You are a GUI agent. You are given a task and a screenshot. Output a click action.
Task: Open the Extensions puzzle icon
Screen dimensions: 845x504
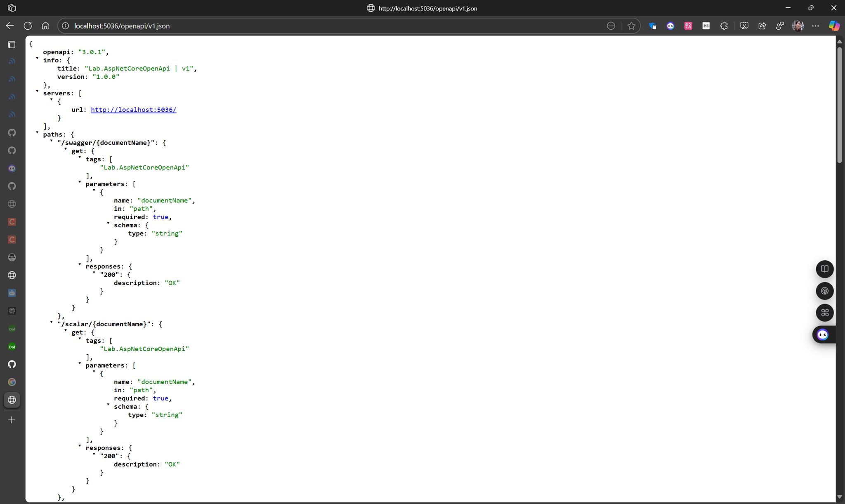tap(724, 26)
